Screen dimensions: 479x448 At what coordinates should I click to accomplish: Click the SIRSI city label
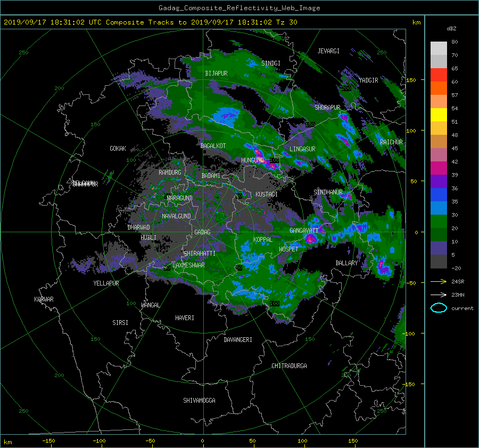[x=120, y=323]
